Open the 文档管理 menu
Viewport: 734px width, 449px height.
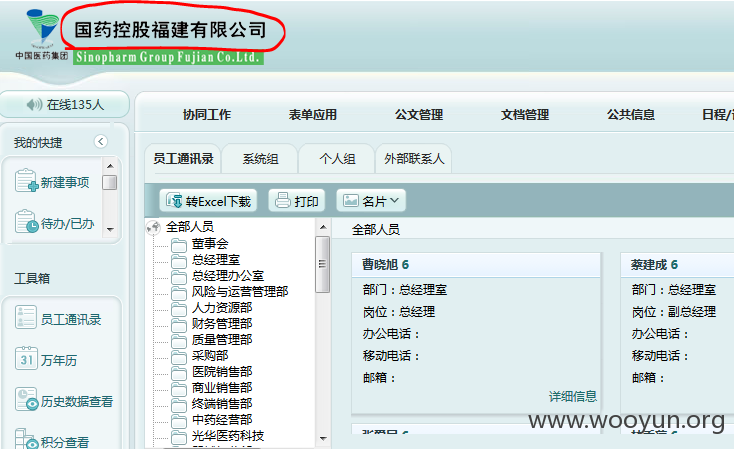click(525, 115)
